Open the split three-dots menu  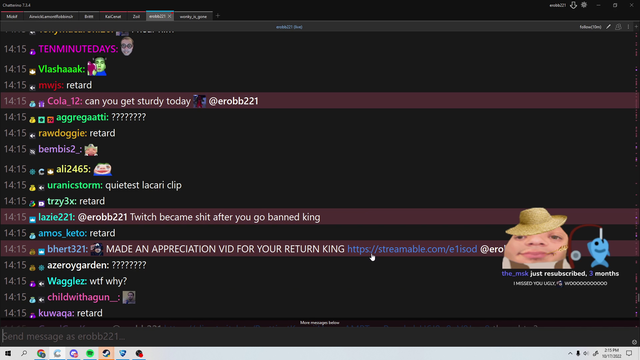coord(628,27)
